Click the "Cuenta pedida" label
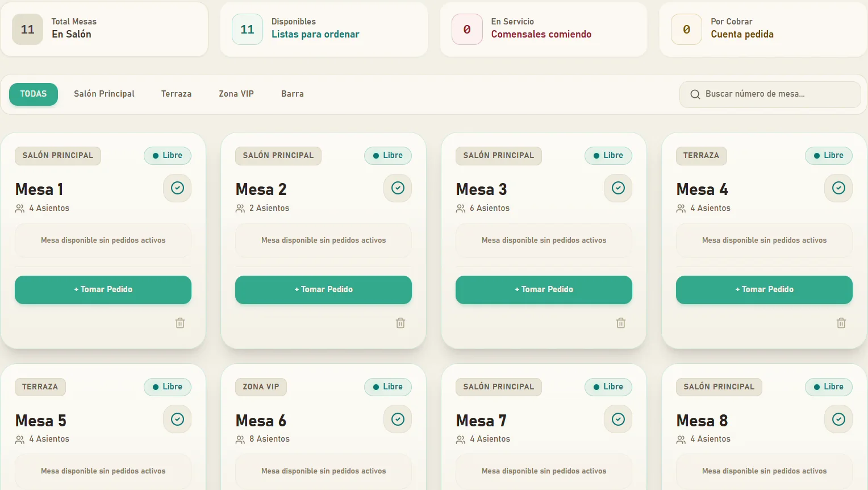This screenshot has width=868, height=490. (742, 34)
